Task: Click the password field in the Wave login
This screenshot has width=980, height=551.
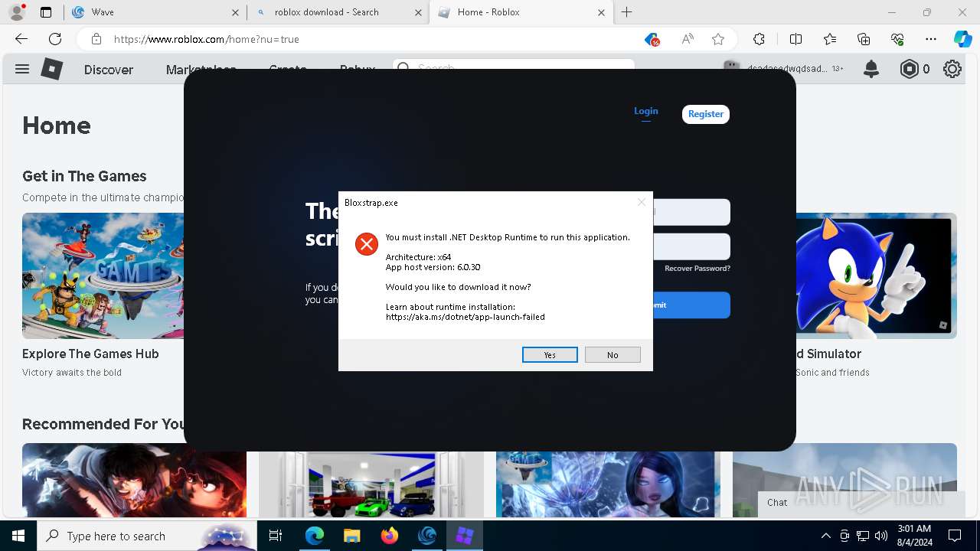Action: [x=691, y=246]
